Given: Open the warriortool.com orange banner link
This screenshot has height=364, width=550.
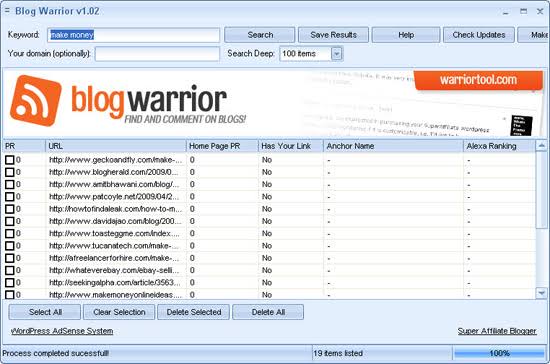Looking at the screenshot, I should (x=478, y=80).
